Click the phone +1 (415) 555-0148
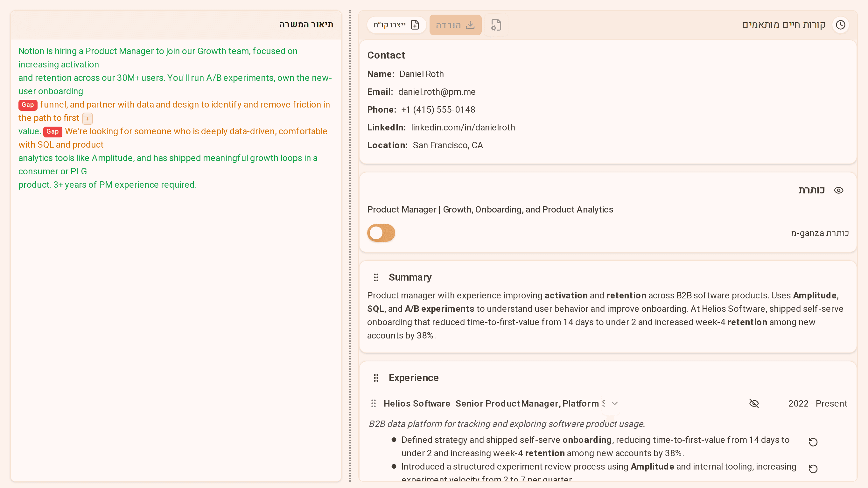The height and width of the screenshot is (488, 868). pyautogui.click(x=438, y=109)
